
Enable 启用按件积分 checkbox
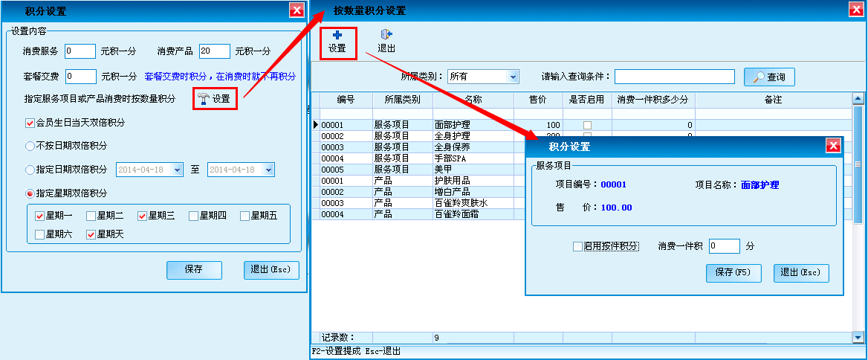pyautogui.click(x=577, y=246)
